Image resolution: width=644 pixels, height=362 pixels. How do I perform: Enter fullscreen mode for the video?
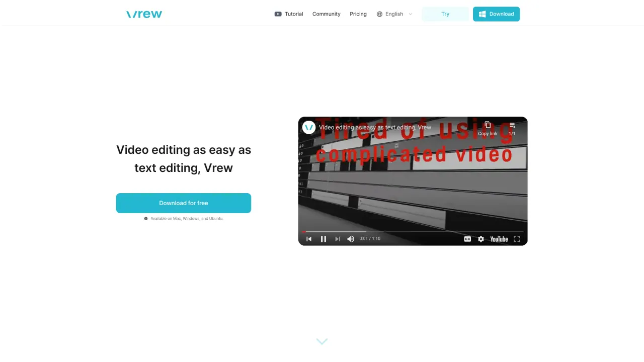pos(517,239)
